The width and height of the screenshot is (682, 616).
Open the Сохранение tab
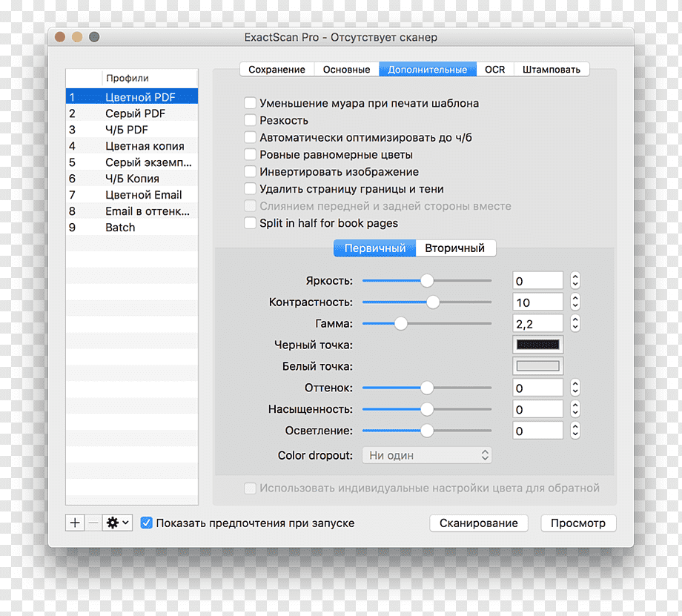(x=277, y=69)
